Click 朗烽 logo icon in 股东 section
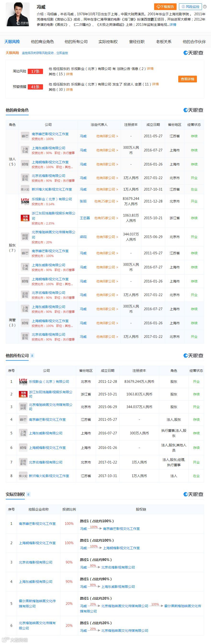This screenshot has width=211, height=644. (25, 281)
